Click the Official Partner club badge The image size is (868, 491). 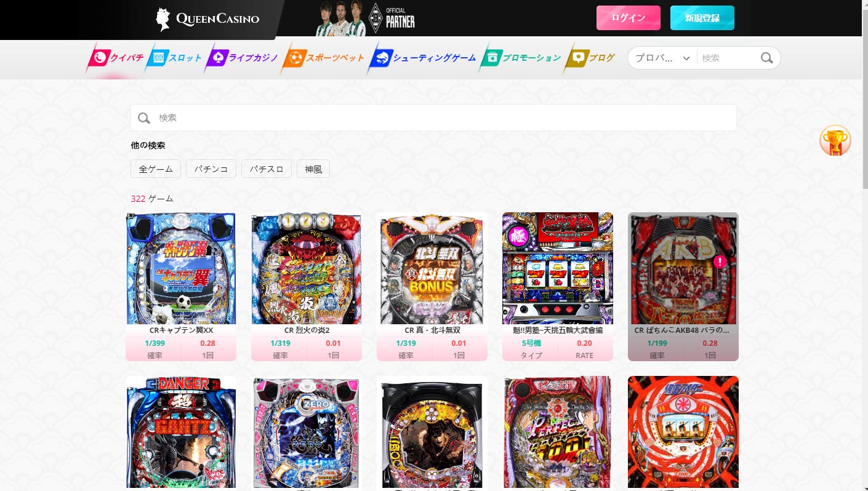(x=375, y=18)
